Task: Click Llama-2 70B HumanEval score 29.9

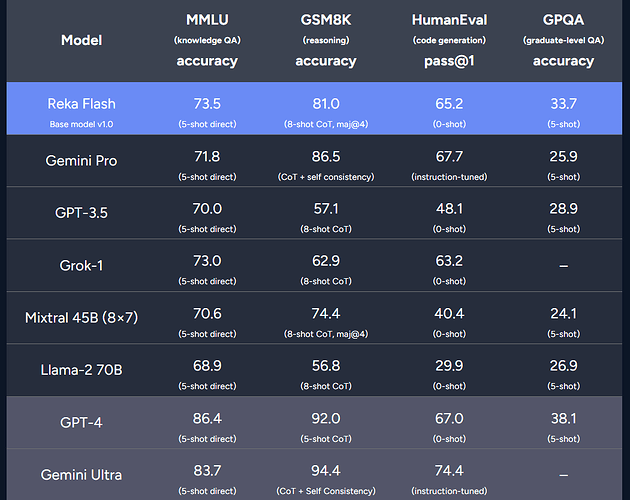Action: coord(449,366)
